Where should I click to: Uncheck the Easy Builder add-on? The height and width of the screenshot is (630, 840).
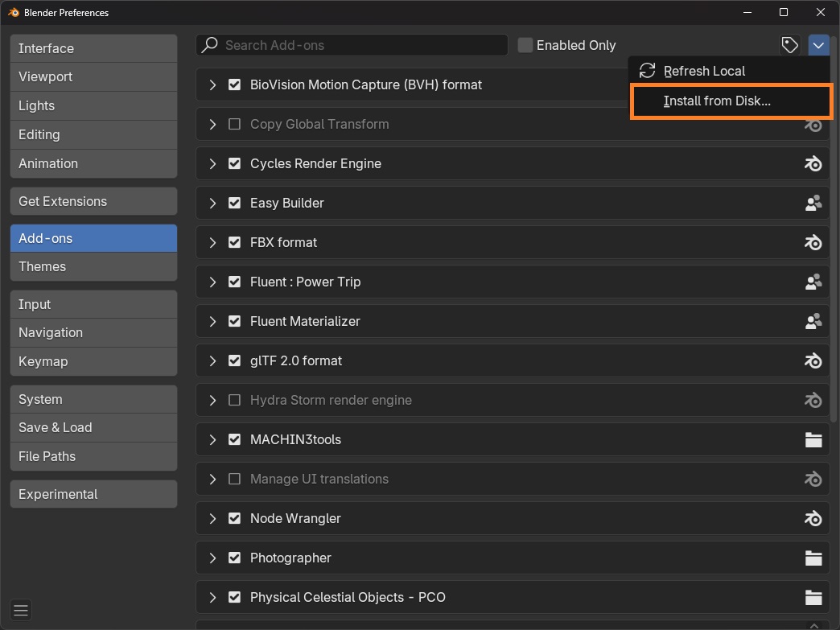(x=234, y=203)
